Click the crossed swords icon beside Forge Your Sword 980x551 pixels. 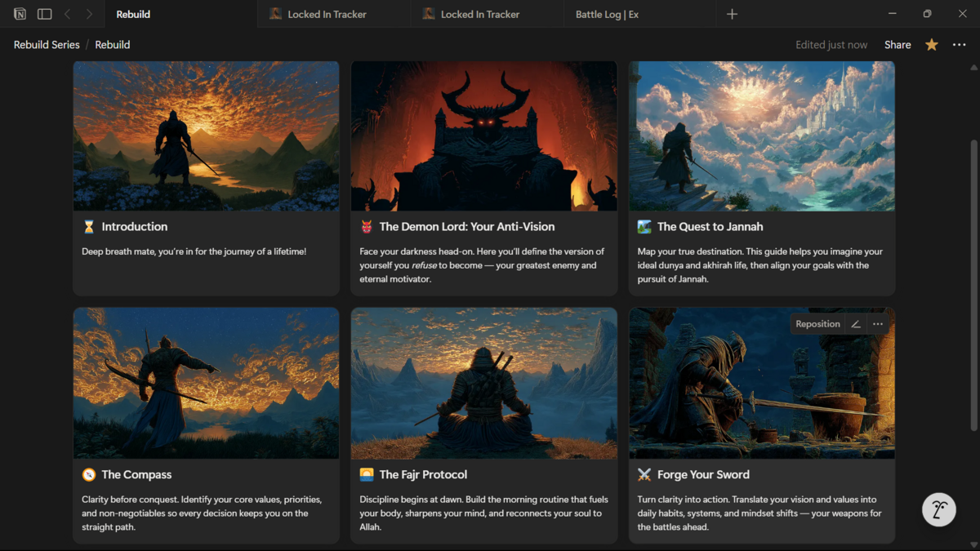coord(644,474)
